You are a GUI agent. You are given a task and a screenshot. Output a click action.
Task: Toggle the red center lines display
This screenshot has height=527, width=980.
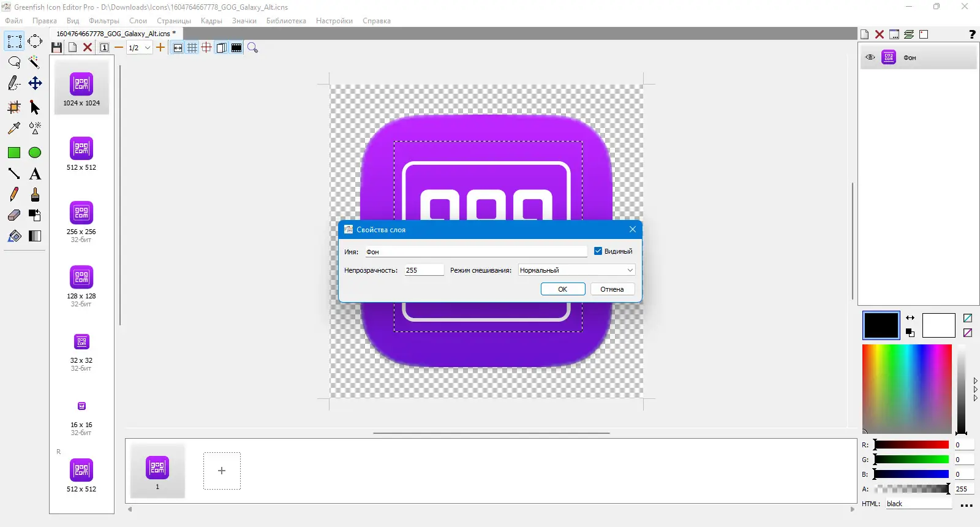coord(207,47)
